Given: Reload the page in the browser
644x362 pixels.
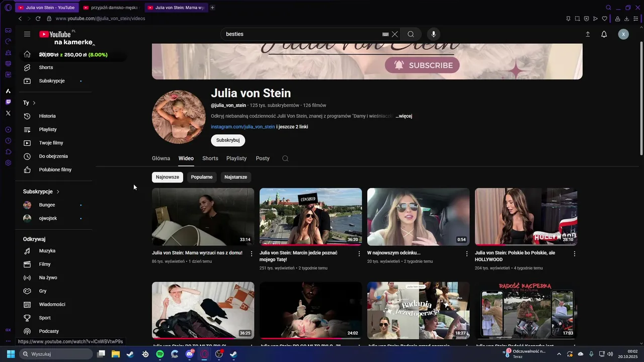Looking at the screenshot, I should tap(38, 19).
